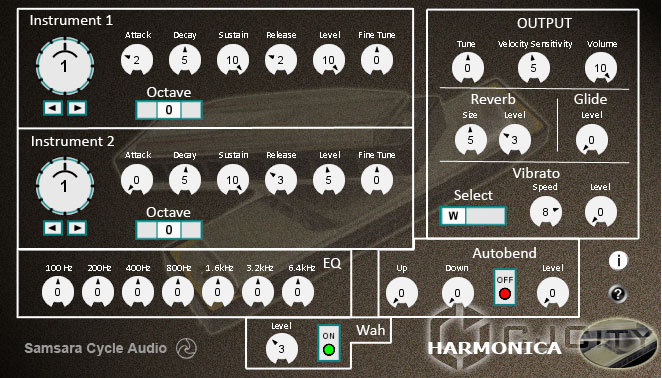Viewport: 662px width, 378px height.
Task: Click the Output Volume knob
Action: (x=601, y=68)
